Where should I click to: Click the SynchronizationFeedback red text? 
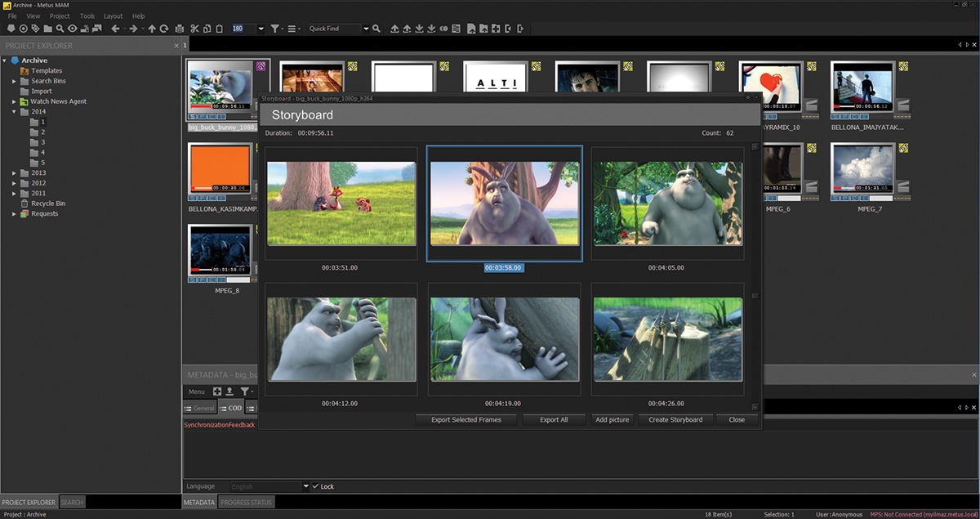(220, 425)
